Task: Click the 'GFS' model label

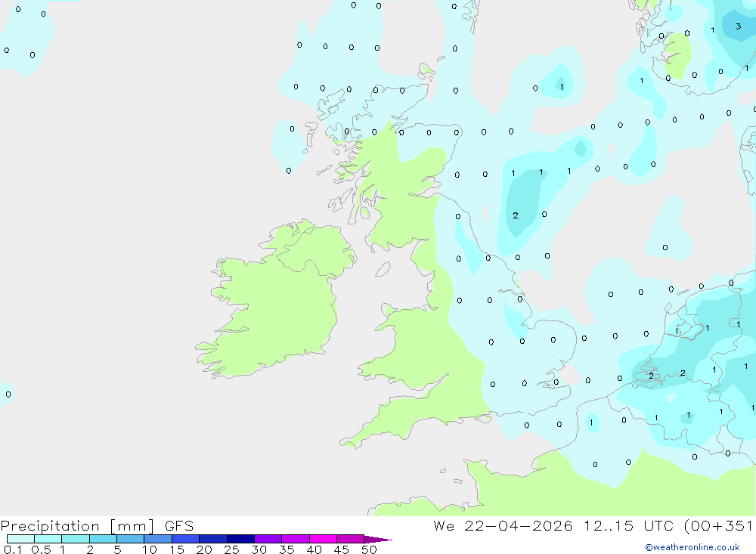Action: pyautogui.click(x=179, y=525)
